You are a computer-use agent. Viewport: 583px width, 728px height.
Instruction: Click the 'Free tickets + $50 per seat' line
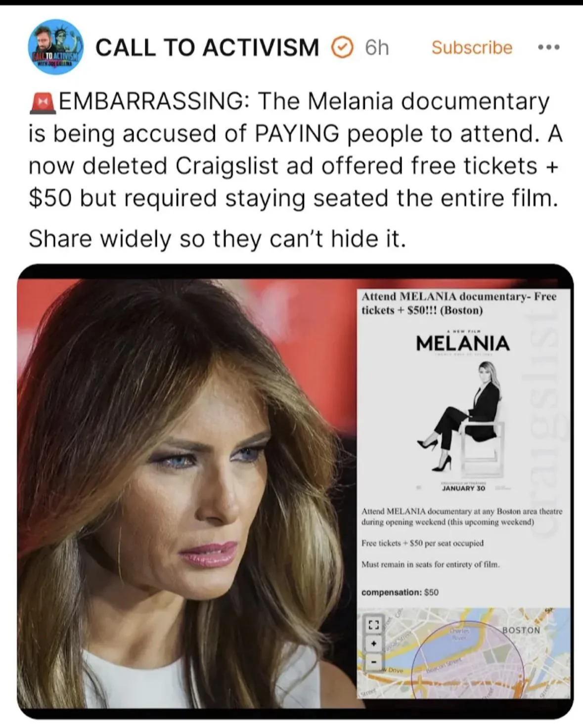pos(423,543)
